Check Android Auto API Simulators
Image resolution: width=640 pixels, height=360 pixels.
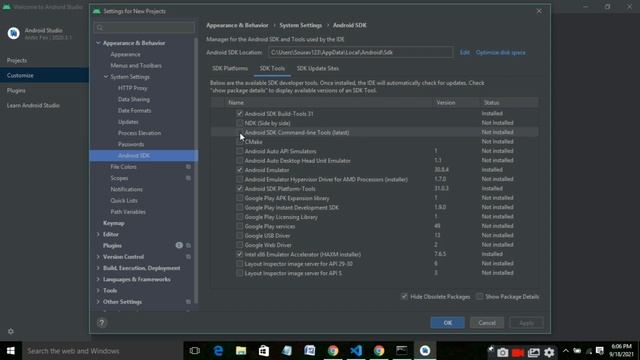[240, 151]
